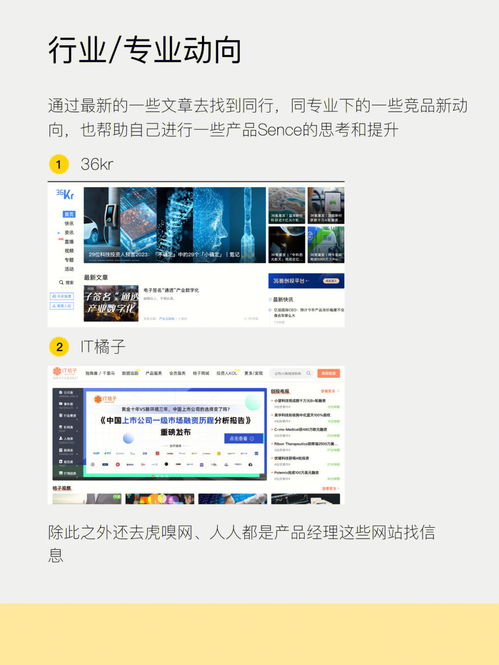
Task: Click the 行业/专业动向 title text
Action: tap(145, 50)
